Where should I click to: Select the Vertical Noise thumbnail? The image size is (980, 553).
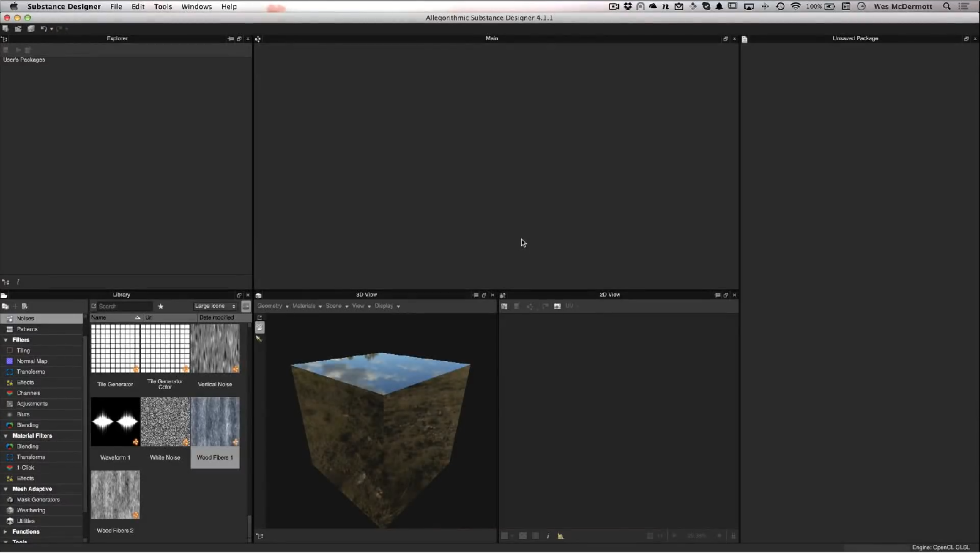click(x=215, y=349)
